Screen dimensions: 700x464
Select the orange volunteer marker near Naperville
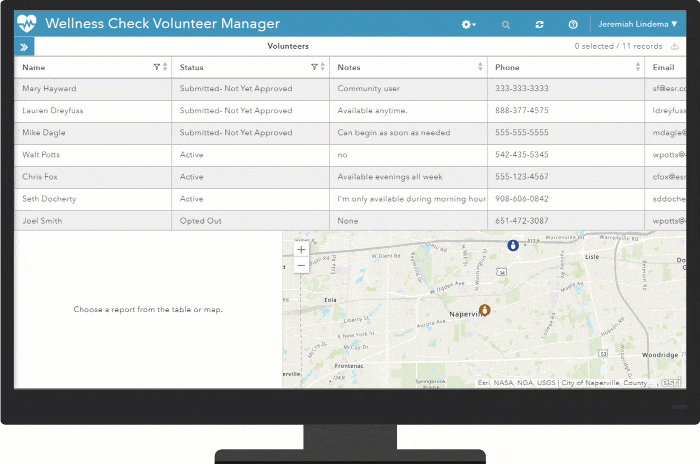click(484, 309)
